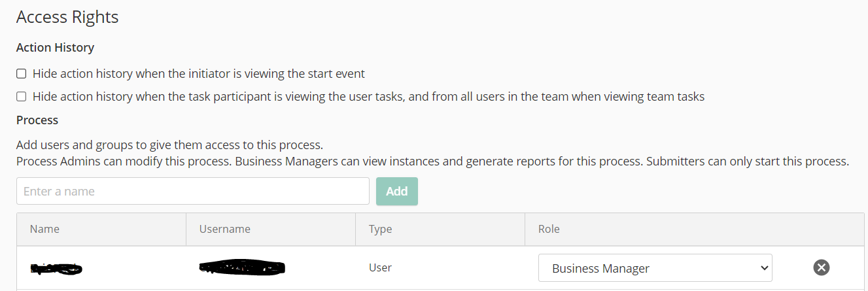
Task: Click the Username column header
Action: click(x=225, y=229)
